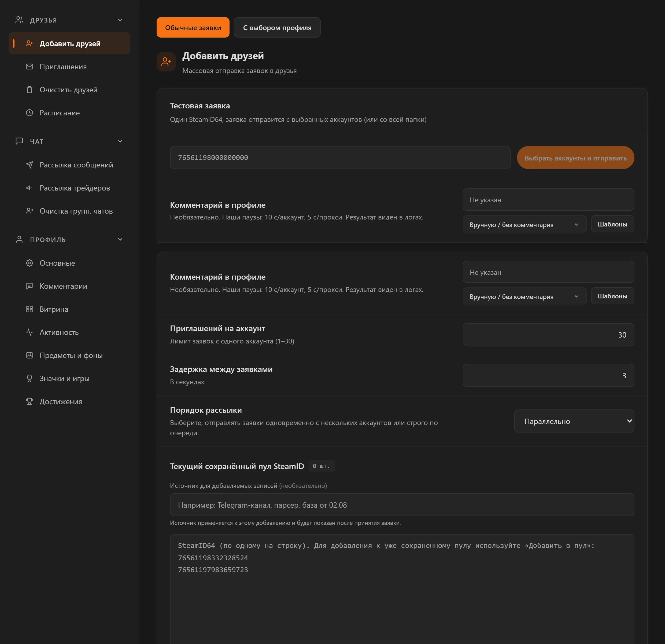Click the Достижения trophy icon
The height and width of the screenshot is (644, 665).
tap(29, 401)
